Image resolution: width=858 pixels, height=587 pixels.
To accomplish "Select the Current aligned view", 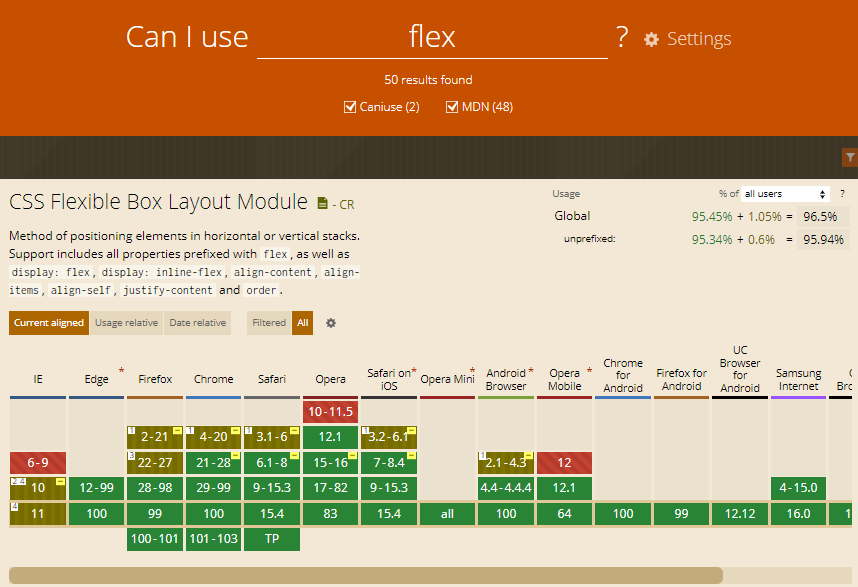I will point(49,323).
